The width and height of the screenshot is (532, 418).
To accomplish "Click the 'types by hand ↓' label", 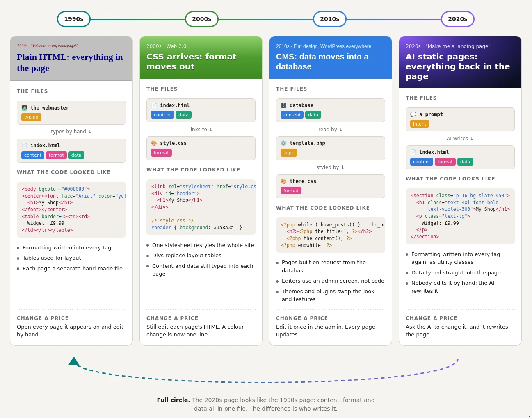I will pyautogui.click(x=71, y=132).
